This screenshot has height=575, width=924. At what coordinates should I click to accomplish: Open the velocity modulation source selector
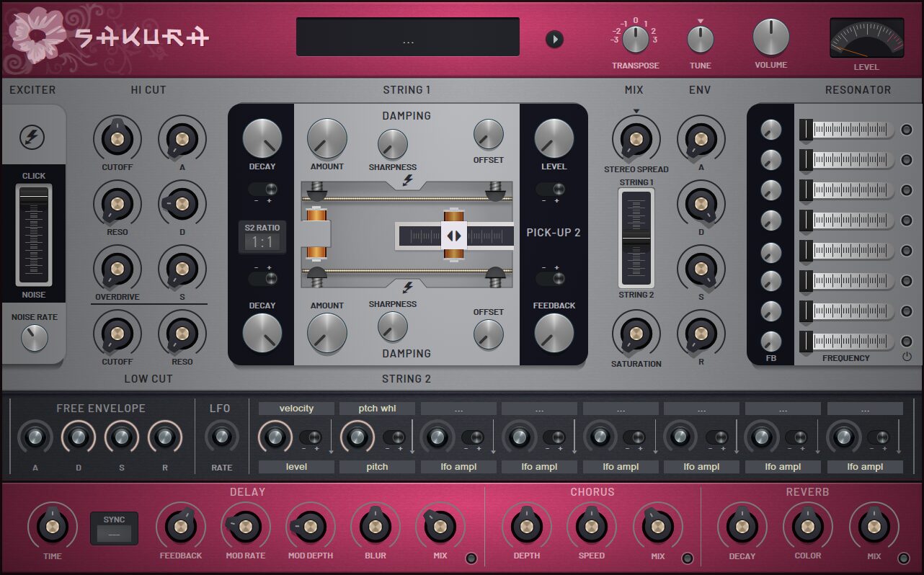coord(296,409)
